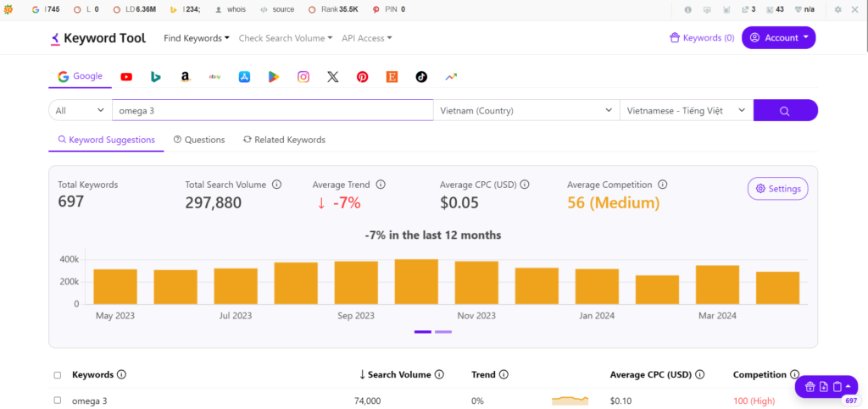
Task: Select the Instagram platform icon
Action: coord(303,77)
